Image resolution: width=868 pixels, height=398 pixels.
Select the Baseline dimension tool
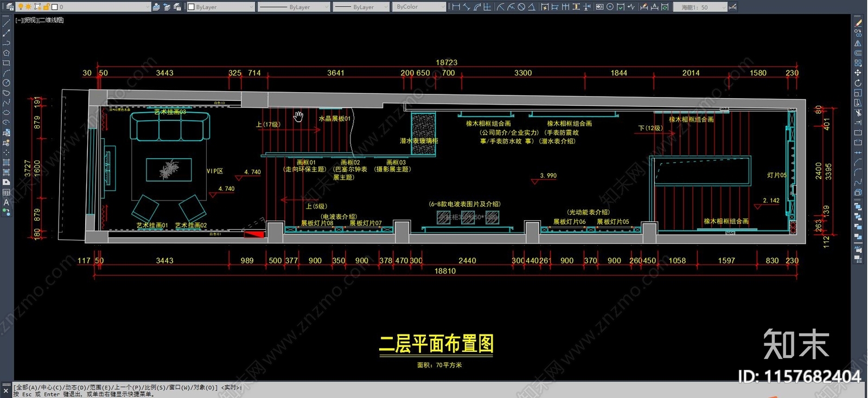pos(555,7)
